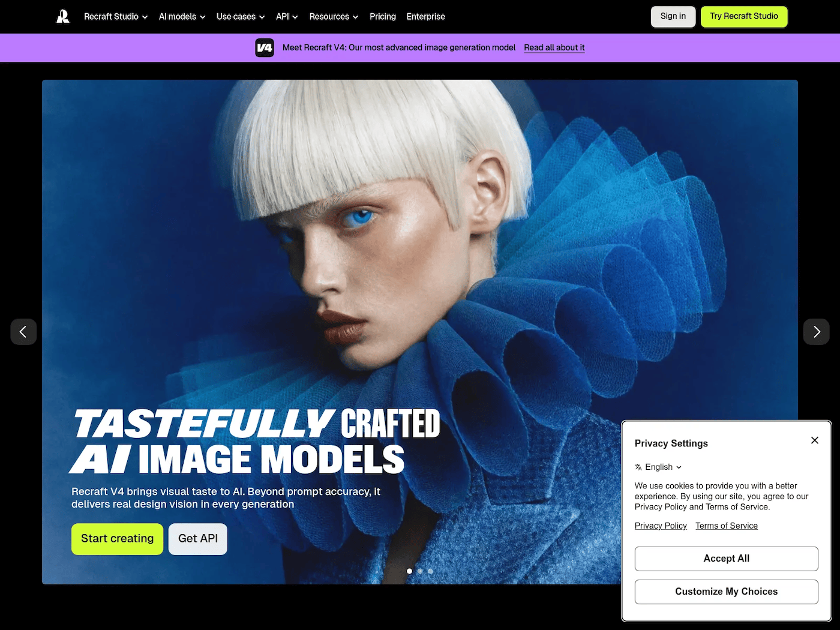Click the Recraft logo icon

[63, 17]
